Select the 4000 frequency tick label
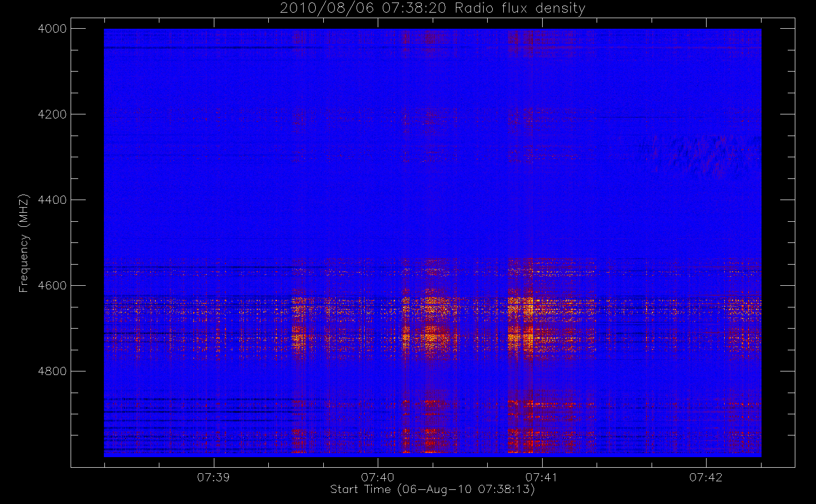Viewport: 816px width, 504px height. (52, 29)
